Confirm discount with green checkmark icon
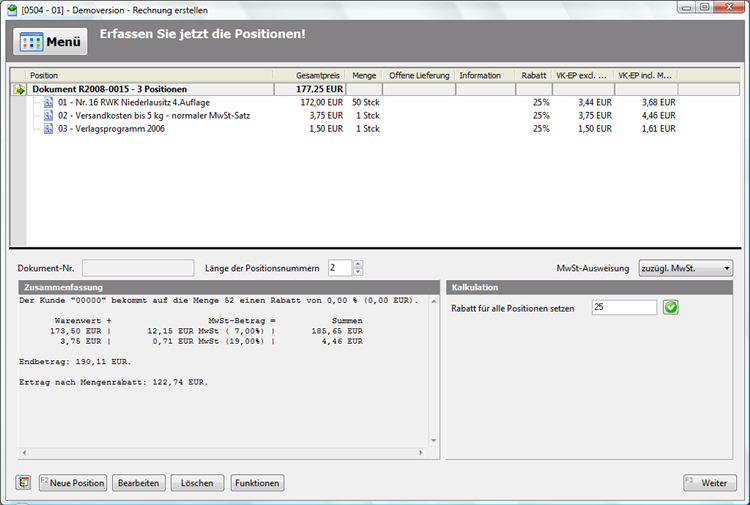Viewport: 750px width, 505px height. 671,308
